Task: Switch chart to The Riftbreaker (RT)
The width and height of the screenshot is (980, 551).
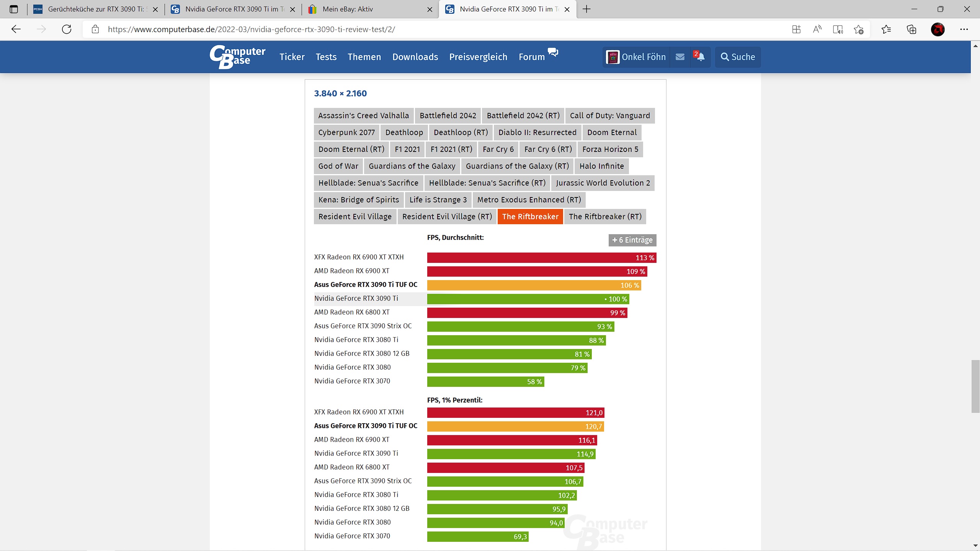Action: [x=605, y=217]
